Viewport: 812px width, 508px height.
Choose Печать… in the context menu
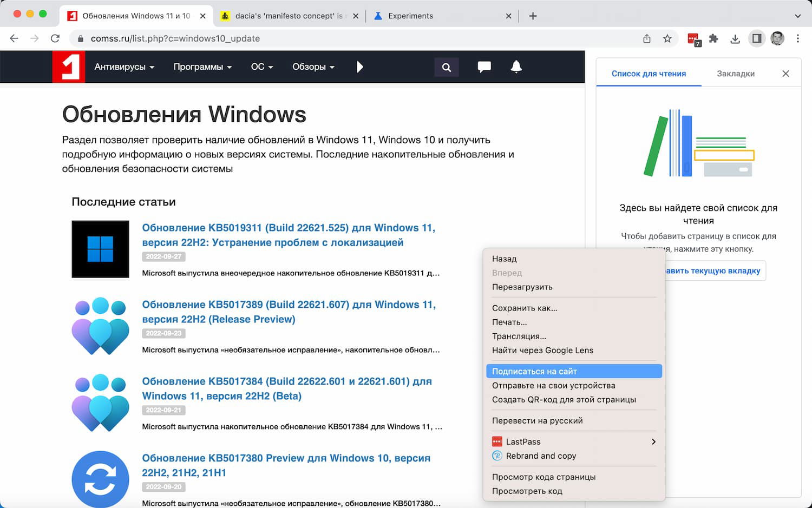click(574, 322)
